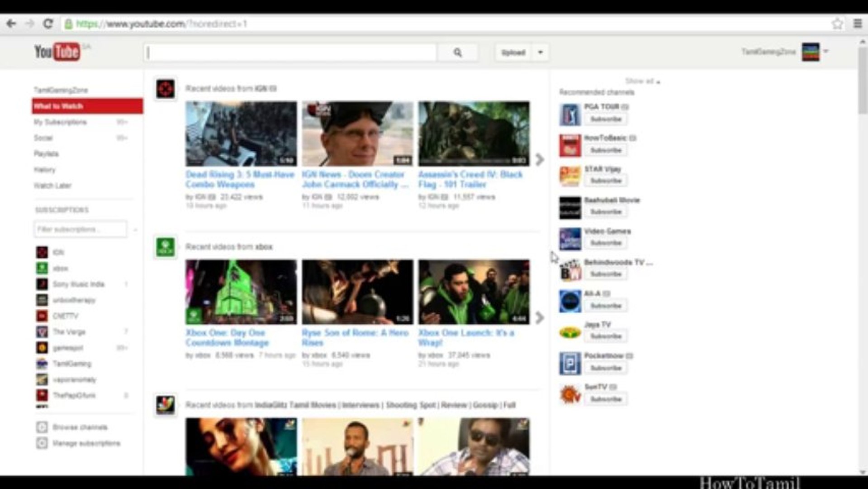This screenshot has height=489, width=868.
Task: Open the IGN channel icon beside Recent videos
Action: (166, 89)
